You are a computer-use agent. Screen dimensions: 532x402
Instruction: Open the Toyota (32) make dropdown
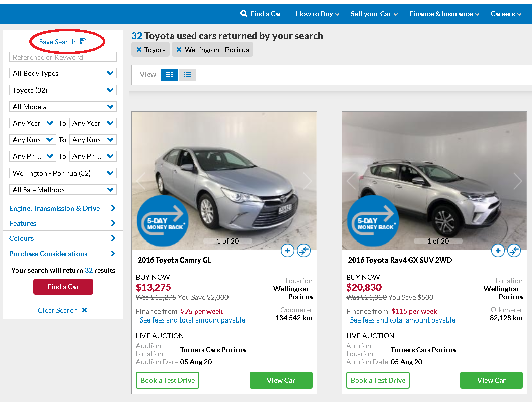(63, 90)
